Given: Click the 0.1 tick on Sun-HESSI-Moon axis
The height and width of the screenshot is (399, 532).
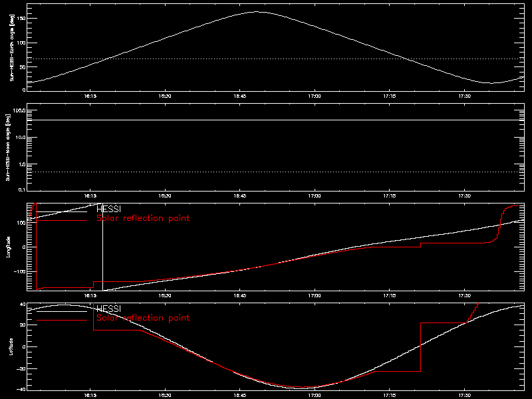Looking at the screenshot, I should pos(22,190).
